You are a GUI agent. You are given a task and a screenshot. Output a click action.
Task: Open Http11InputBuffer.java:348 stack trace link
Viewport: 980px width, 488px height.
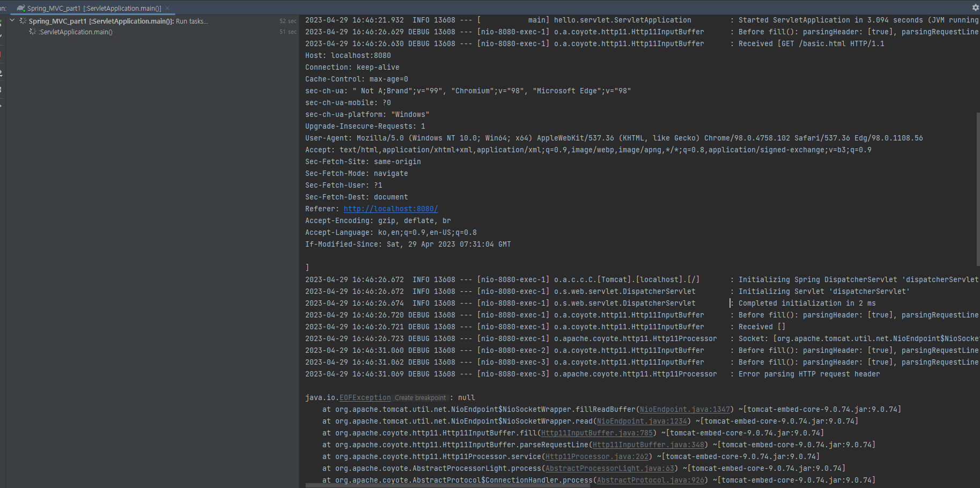click(648, 445)
